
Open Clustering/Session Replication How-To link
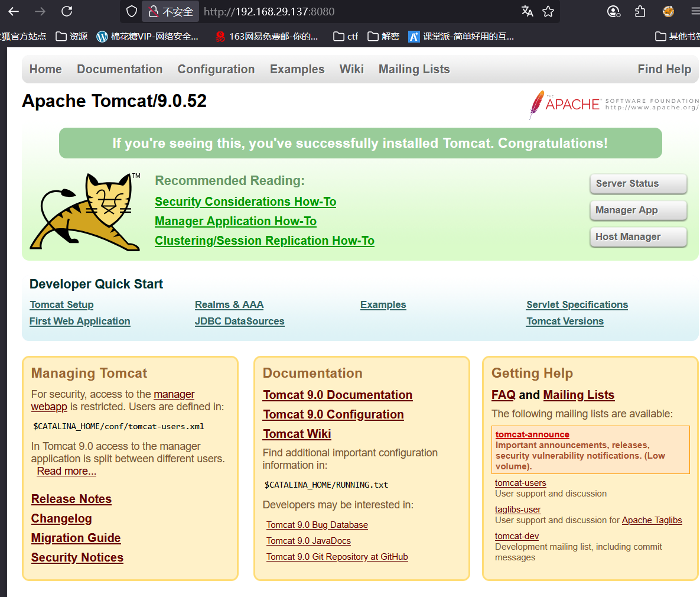265,241
